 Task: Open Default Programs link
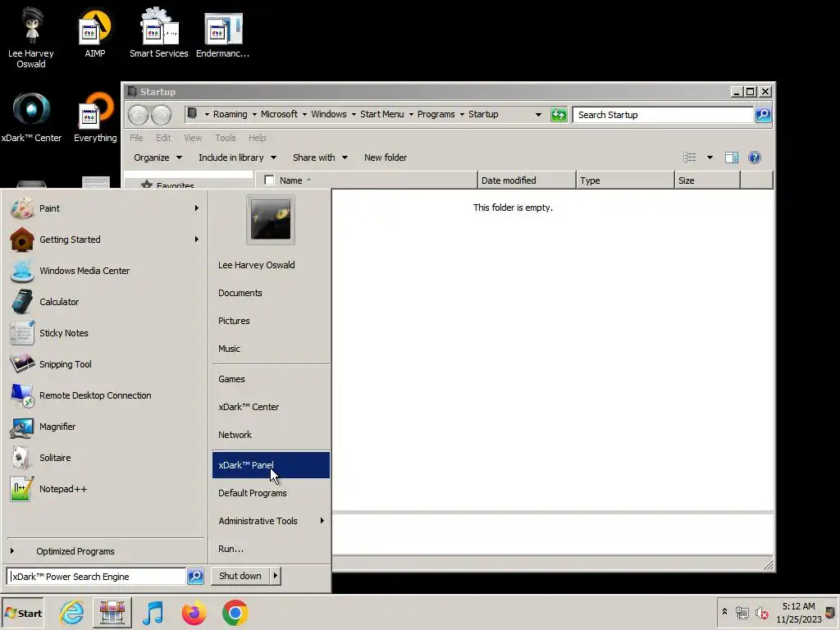(x=271, y=493)
